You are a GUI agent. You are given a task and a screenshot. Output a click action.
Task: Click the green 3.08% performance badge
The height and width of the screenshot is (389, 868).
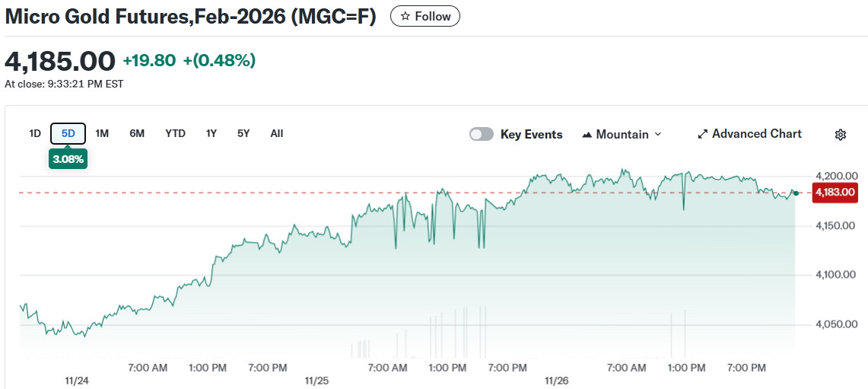coord(68,159)
